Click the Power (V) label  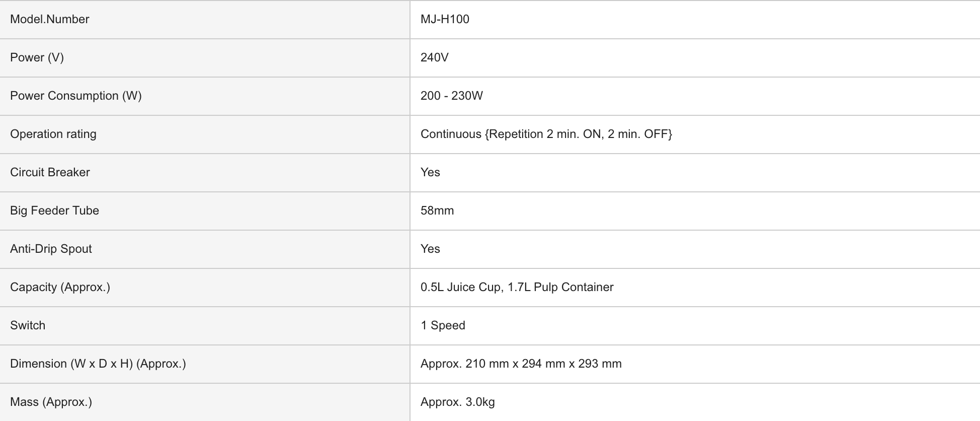tap(37, 57)
